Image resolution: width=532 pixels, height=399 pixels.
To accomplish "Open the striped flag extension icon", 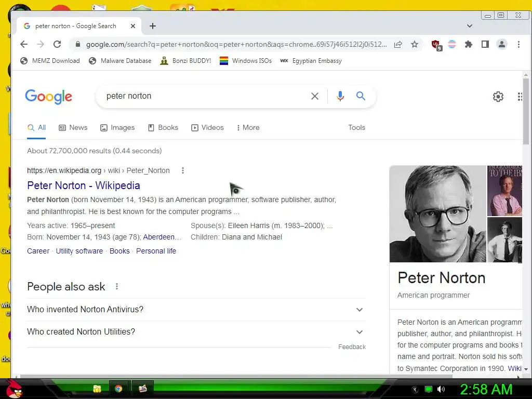I will 452,44.
